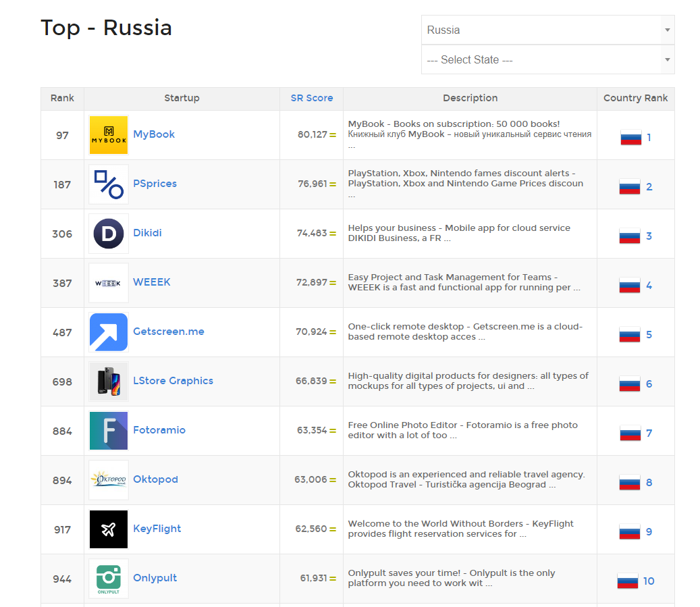Click country rank number 10 link
The height and width of the screenshot is (607, 700).
(x=649, y=581)
